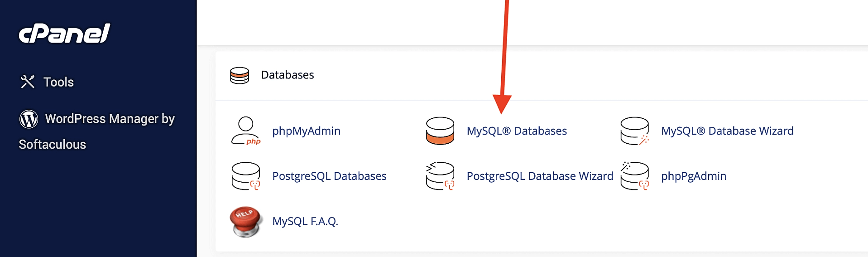Click the phpPgAdmin database icon
This screenshot has width=868, height=257.
(x=635, y=176)
